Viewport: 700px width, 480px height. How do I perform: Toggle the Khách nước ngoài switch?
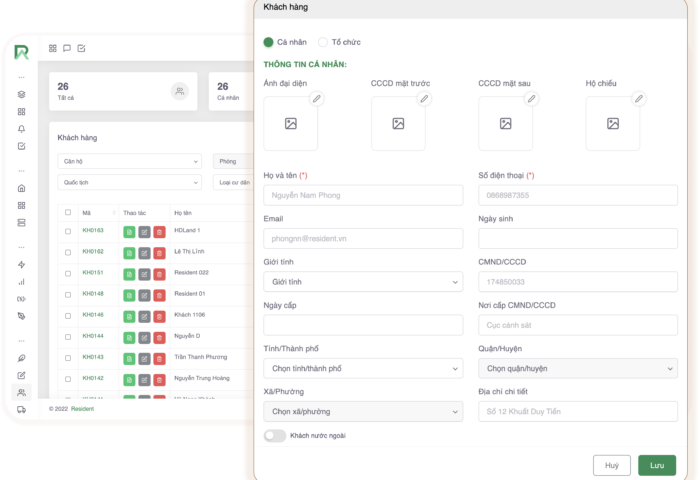click(x=274, y=436)
